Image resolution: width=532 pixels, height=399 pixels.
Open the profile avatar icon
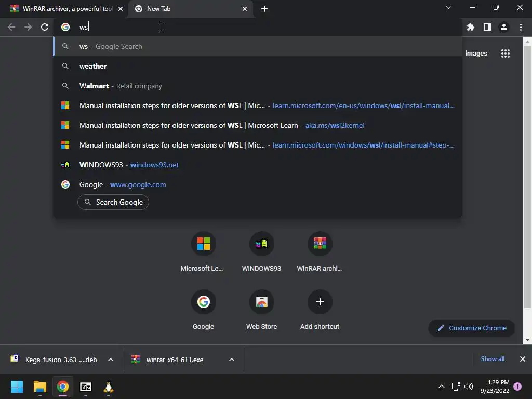503,27
